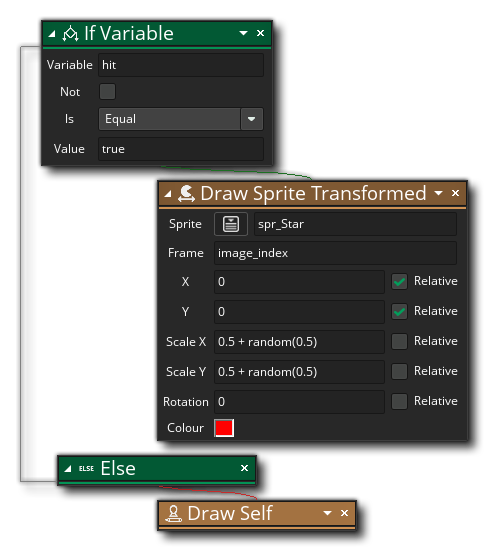Click the Else title text

click(118, 468)
